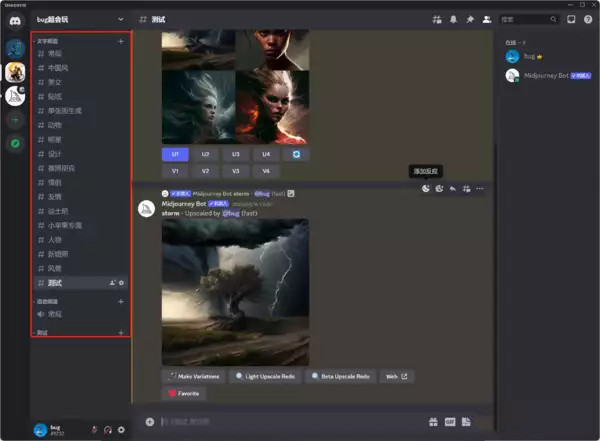This screenshot has width=600, height=441.
Task: Select the 美女 channel
Action: click(x=80, y=82)
